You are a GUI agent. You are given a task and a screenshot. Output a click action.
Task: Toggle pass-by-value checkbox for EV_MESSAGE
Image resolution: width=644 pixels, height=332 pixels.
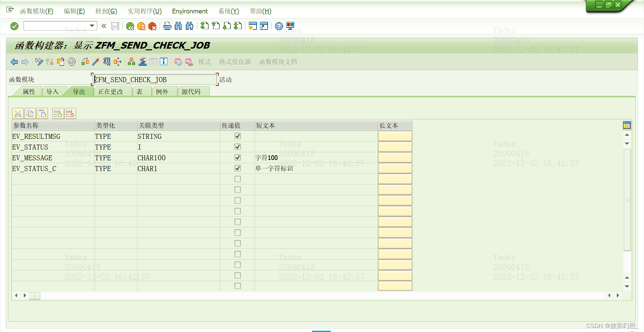click(x=237, y=158)
